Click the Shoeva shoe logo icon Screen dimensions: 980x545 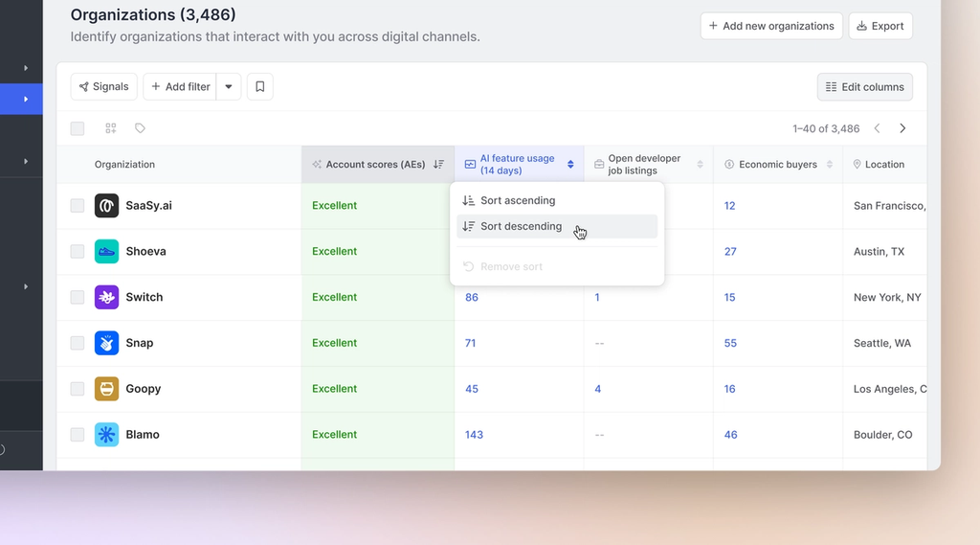[106, 251]
